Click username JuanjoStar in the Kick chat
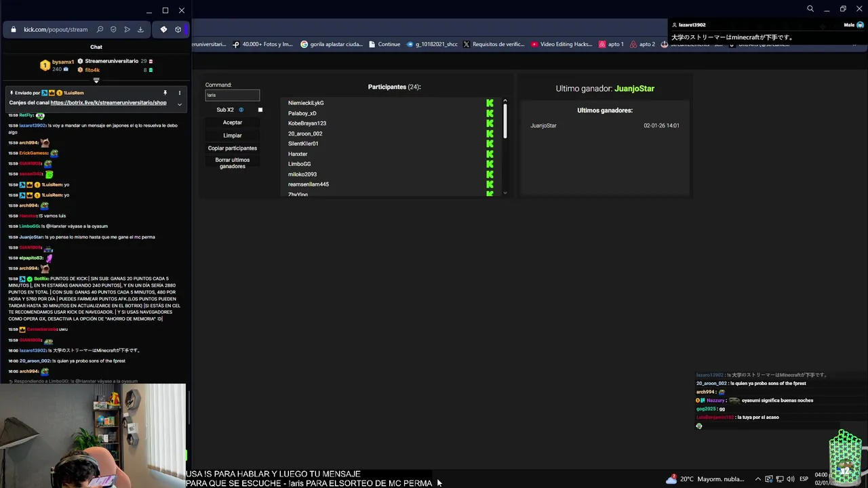 click(31, 237)
